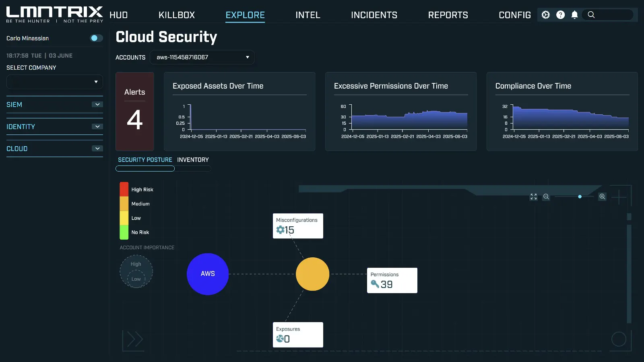The width and height of the screenshot is (644, 362).
Task: Click the No Risk green swatch
Action: point(124,232)
